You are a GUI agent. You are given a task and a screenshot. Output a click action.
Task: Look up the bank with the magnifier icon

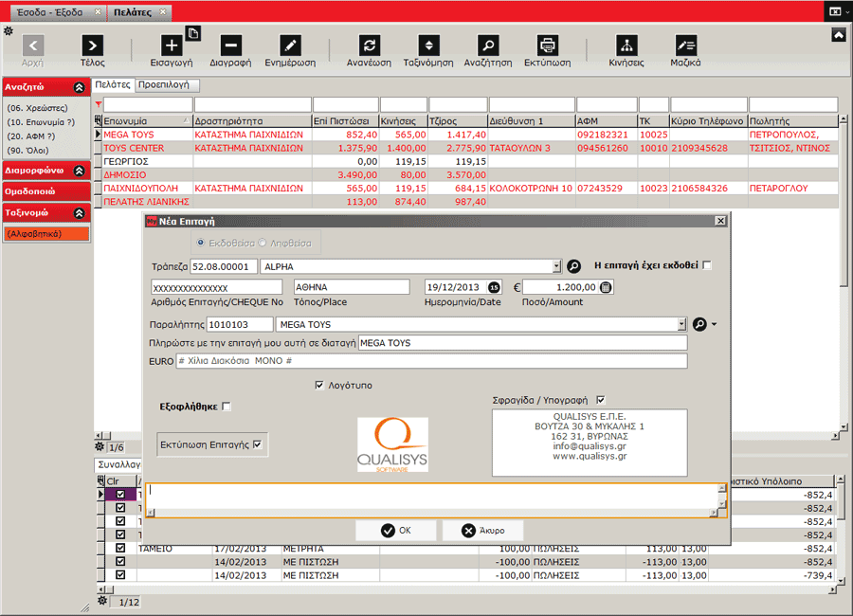[x=573, y=266]
